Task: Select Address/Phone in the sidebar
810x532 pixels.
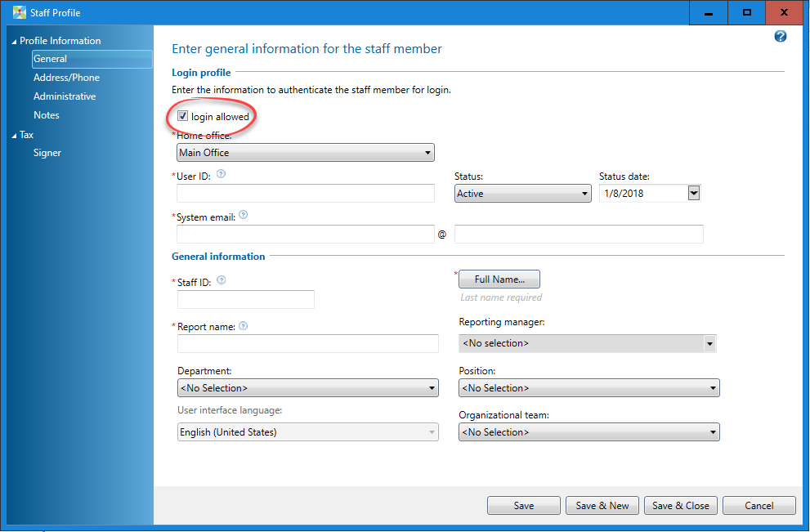Action: 66,78
